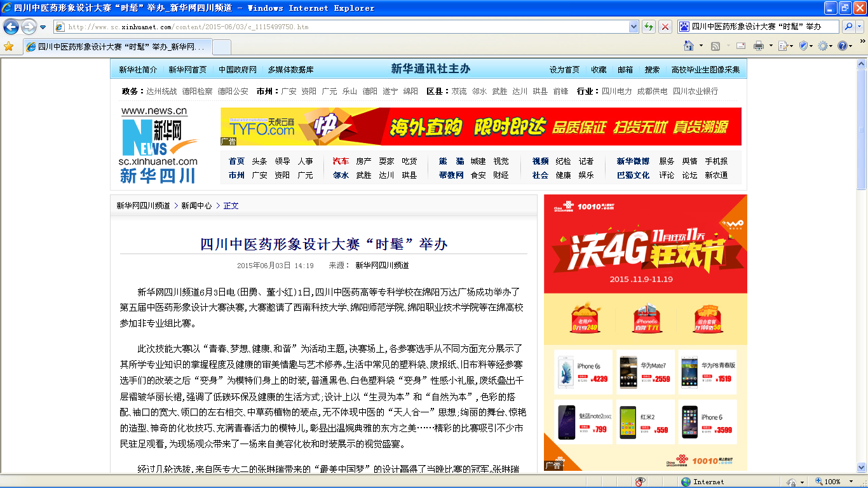Open the Help question mark icon

point(843,46)
